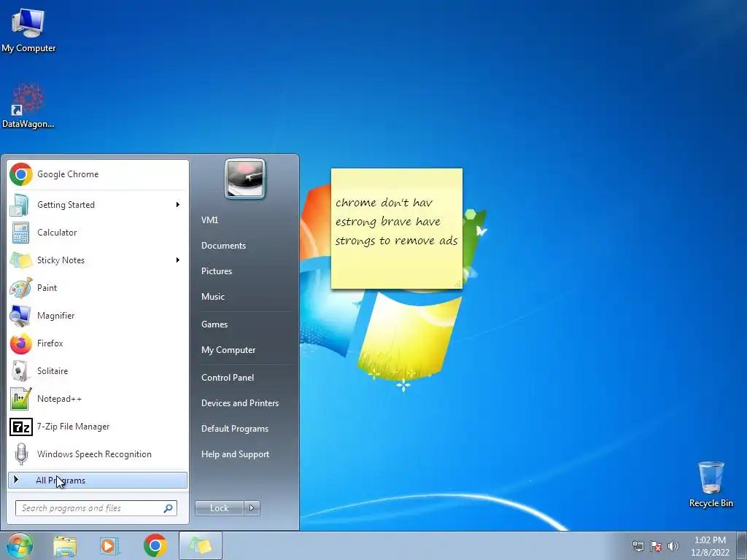Click sticky note resize grip corner

point(458,284)
